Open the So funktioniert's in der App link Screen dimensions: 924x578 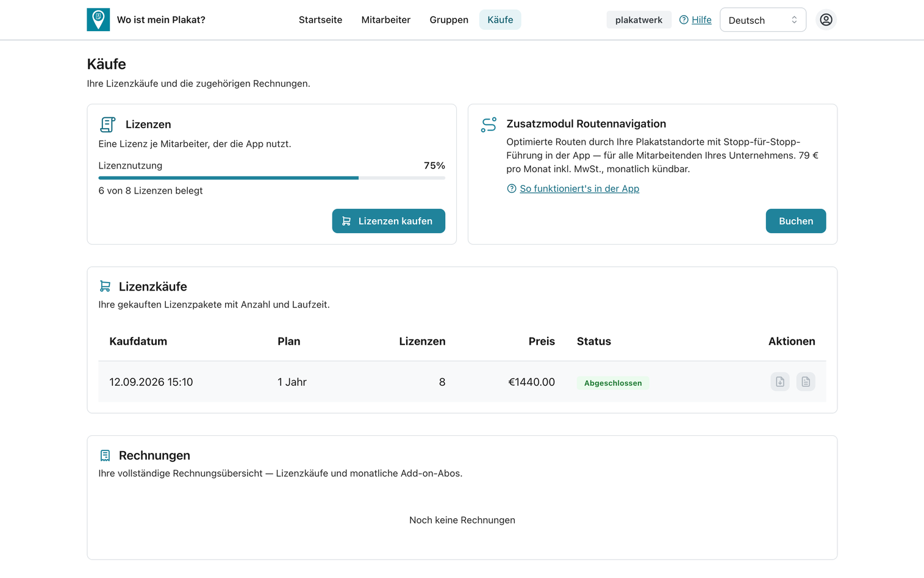point(579,189)
